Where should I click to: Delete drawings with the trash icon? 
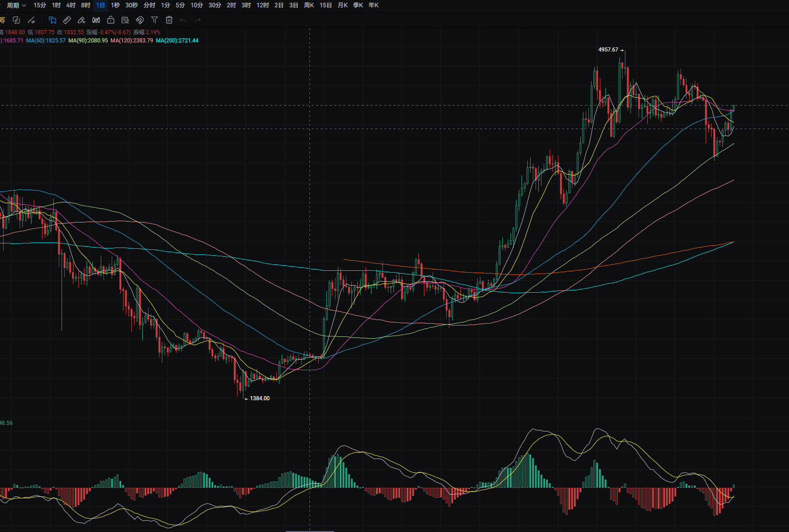pos(169,20)
